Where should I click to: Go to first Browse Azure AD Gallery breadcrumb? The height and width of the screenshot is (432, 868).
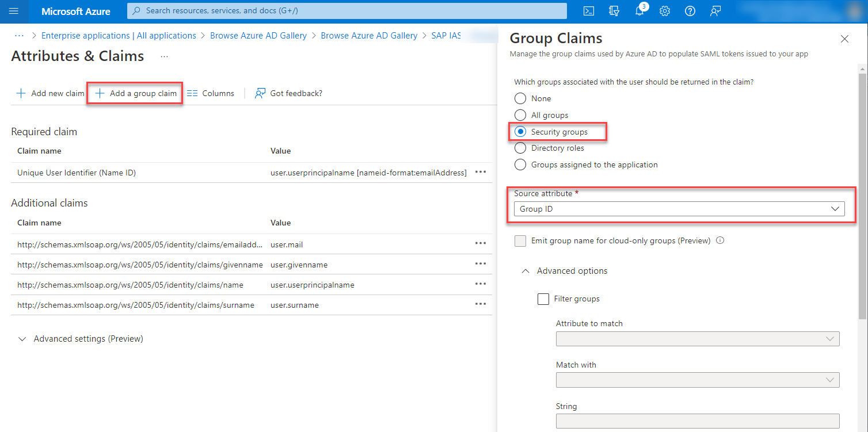point(258,36)
